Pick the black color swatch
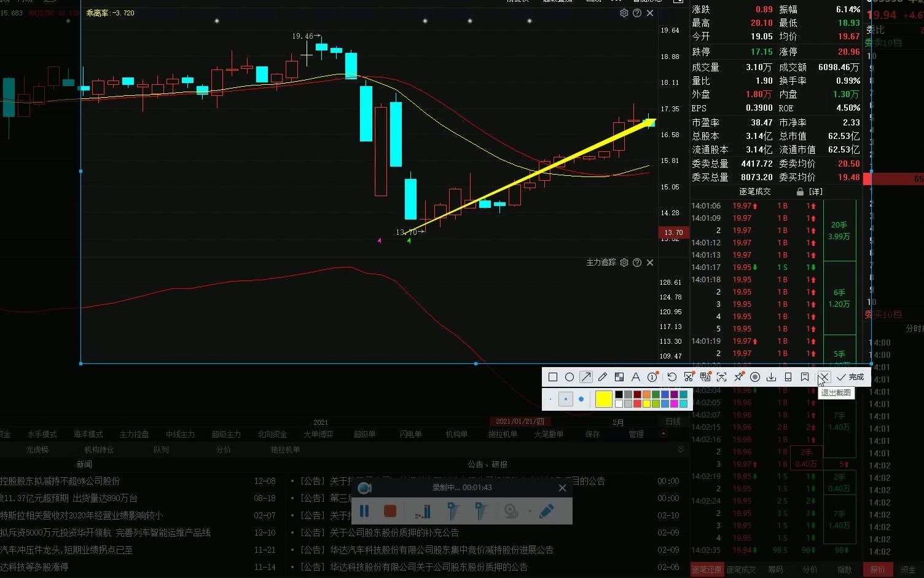This screenshot has height=578, width=924. tap(619, 395)
